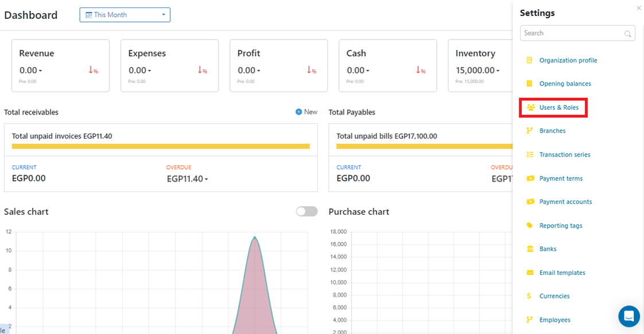The width and height of the screenshot is (644, 334).
Task: Toggle the Sales chart switch
Action: pyautogui.click(x=306, y=211)
